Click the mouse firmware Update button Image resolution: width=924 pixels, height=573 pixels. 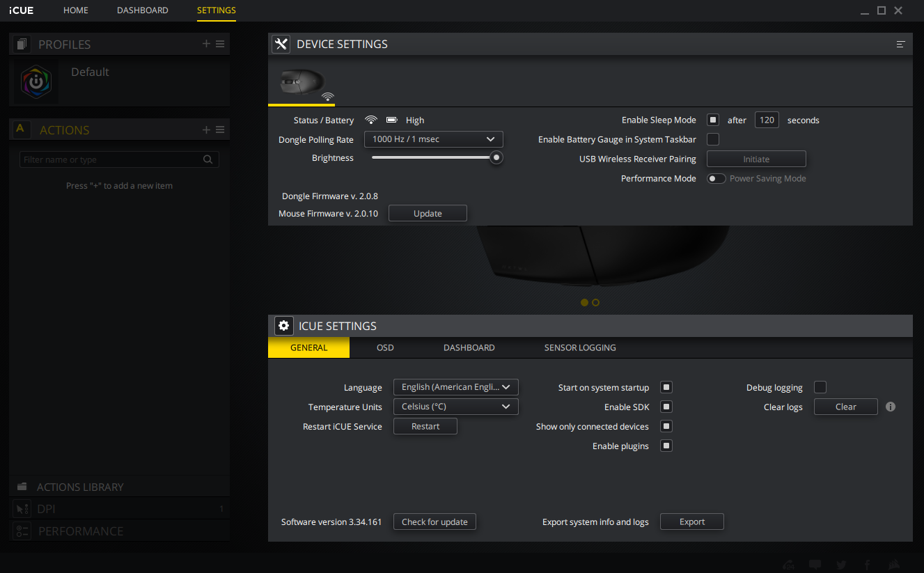428,213
